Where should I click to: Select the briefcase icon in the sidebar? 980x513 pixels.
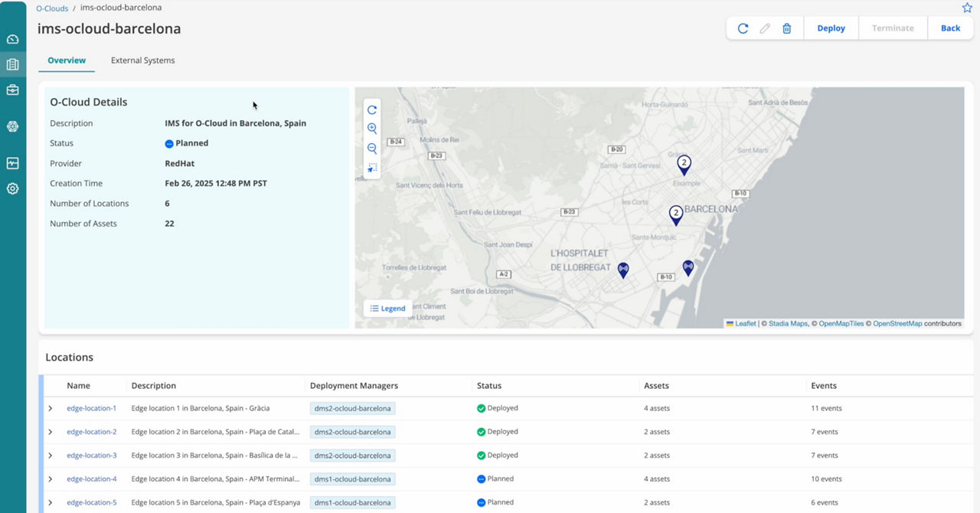pyautogui.click(x=12, y=90)
